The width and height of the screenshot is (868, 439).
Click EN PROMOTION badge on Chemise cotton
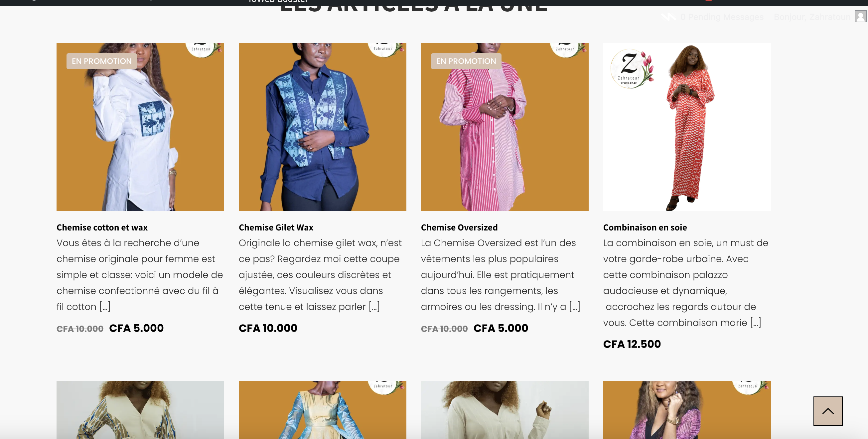101,61
